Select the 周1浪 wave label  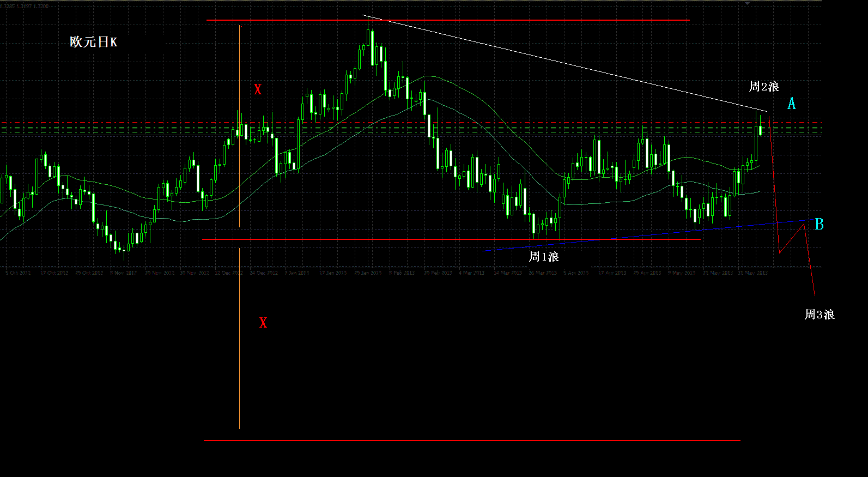point(544,257)
